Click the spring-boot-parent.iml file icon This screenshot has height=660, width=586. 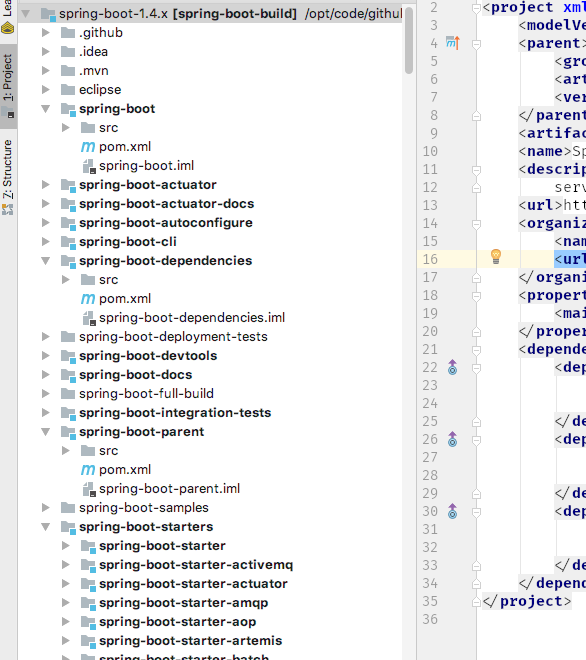point(89,489)
